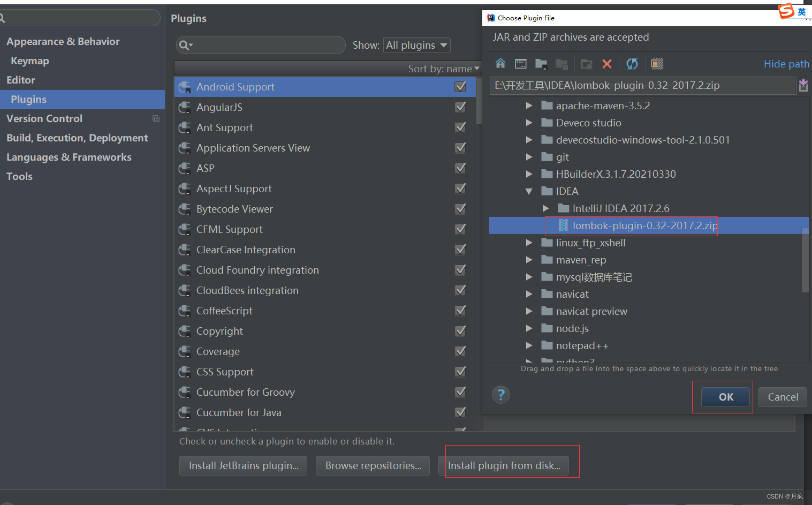Image resolution: width=812 pixels, height=505 pixels.
Task: Expand the maven_rep folder
Action: 529,260
